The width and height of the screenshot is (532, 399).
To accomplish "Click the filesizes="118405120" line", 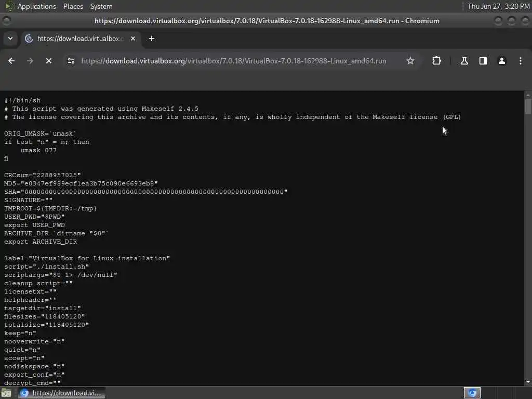I will 45,316.
